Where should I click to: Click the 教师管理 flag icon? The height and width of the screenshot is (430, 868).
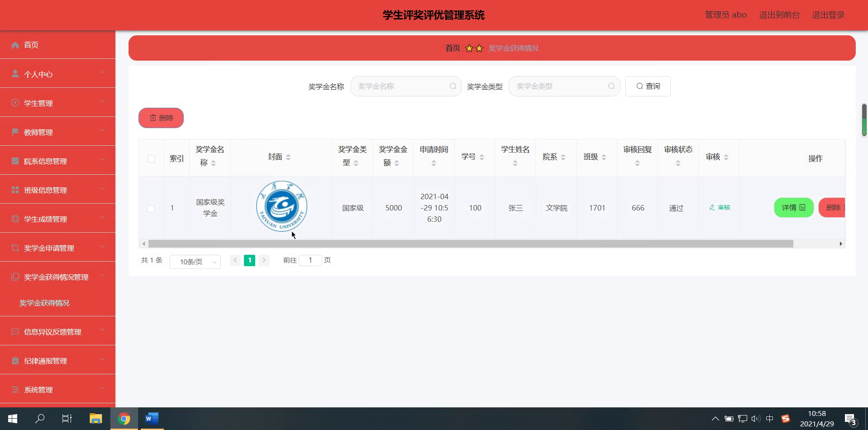tap(15, 132)
